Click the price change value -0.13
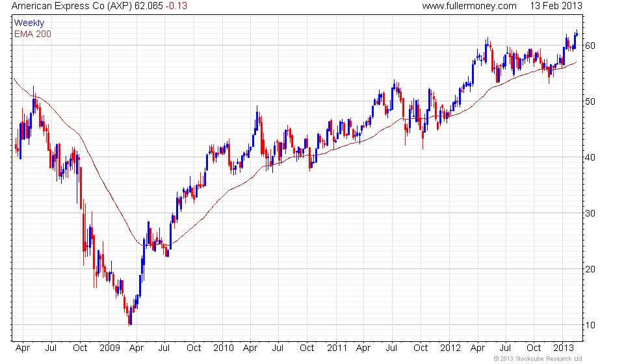The height and width of the screenshot is (364, 637). coord(176,6)
